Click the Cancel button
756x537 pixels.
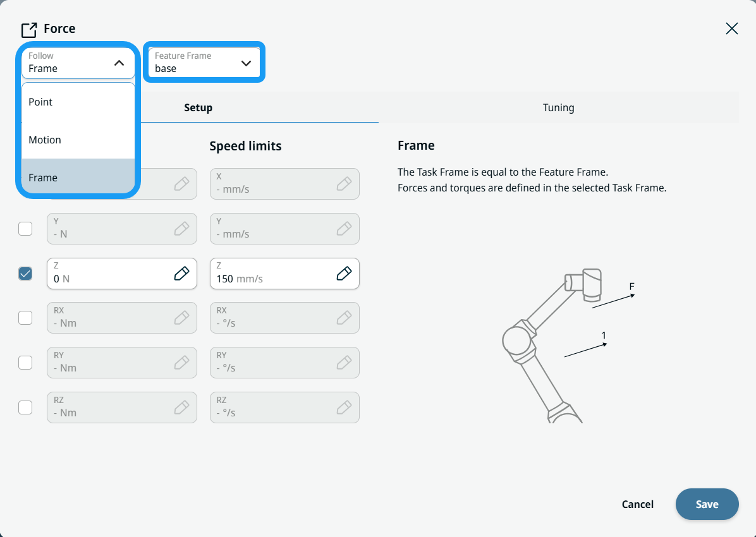637,504
